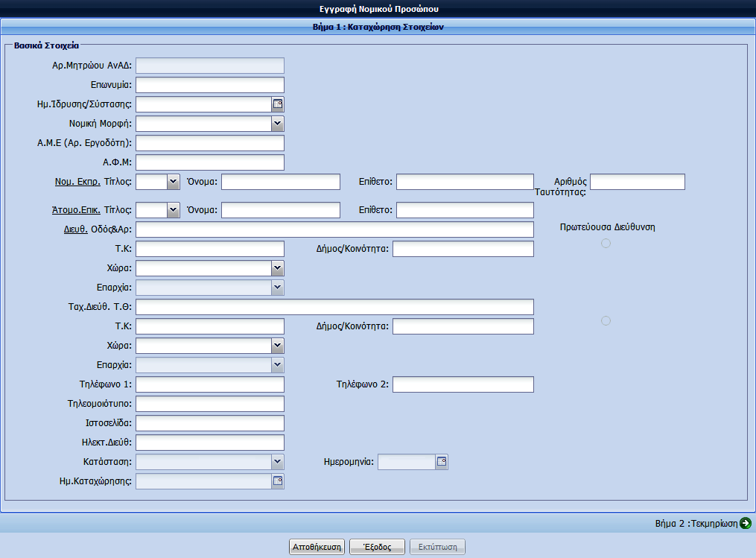
Task: Expand first Χώρα dropdown under Διευθ.
Action: click(x=277, y=268)
